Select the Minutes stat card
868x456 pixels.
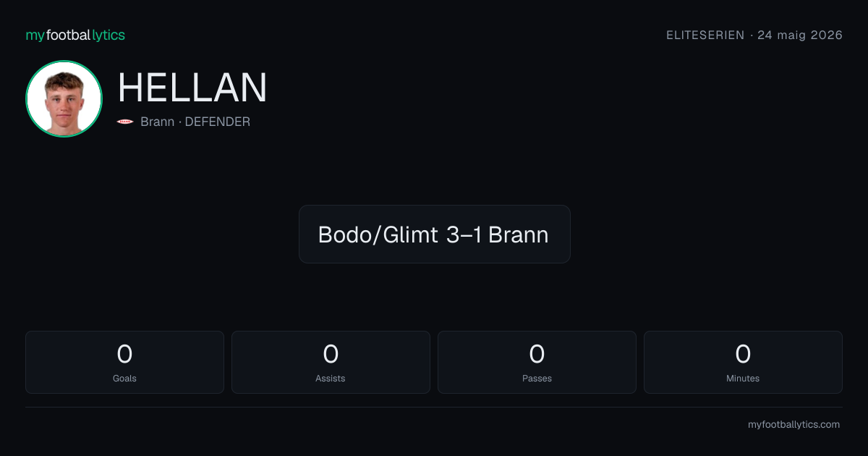[743, 362]
